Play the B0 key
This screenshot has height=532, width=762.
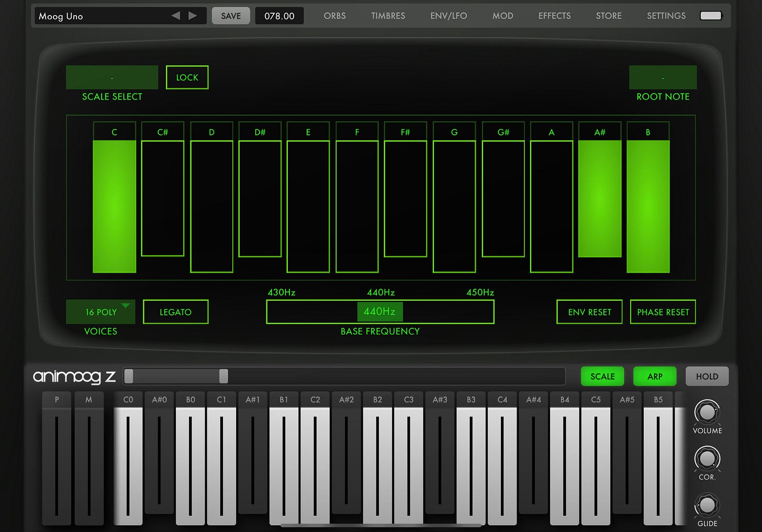[190, 458]
